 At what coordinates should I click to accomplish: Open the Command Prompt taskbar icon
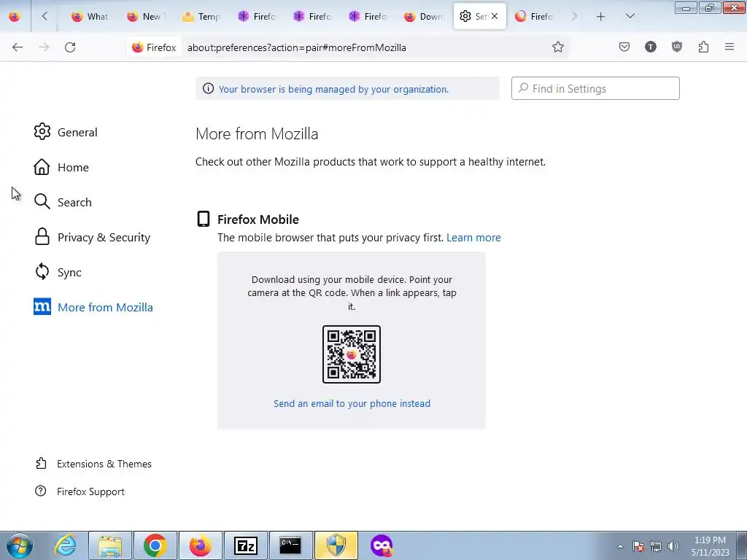(x=290, y=545)
